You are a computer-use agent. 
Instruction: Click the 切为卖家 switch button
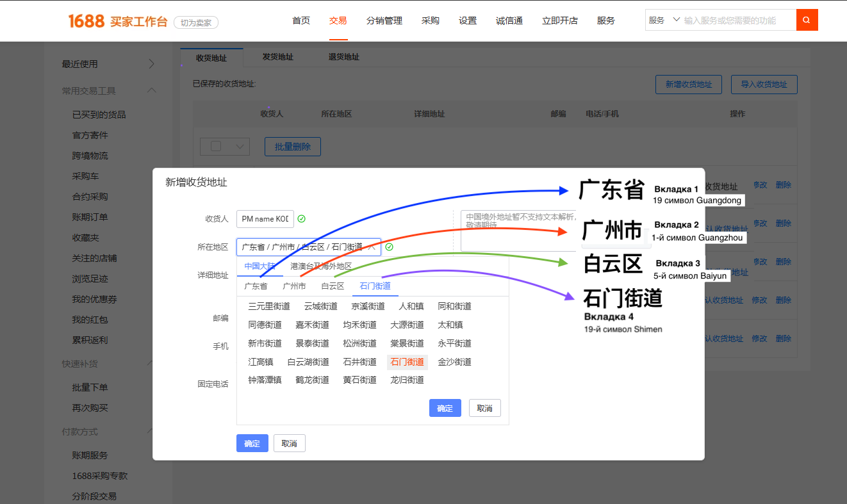click(195, 23)
